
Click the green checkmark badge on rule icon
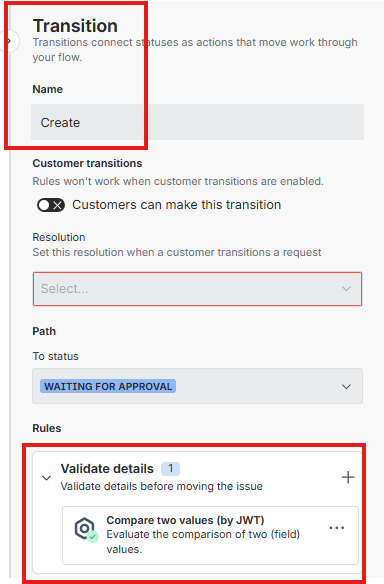pos(93,537)
